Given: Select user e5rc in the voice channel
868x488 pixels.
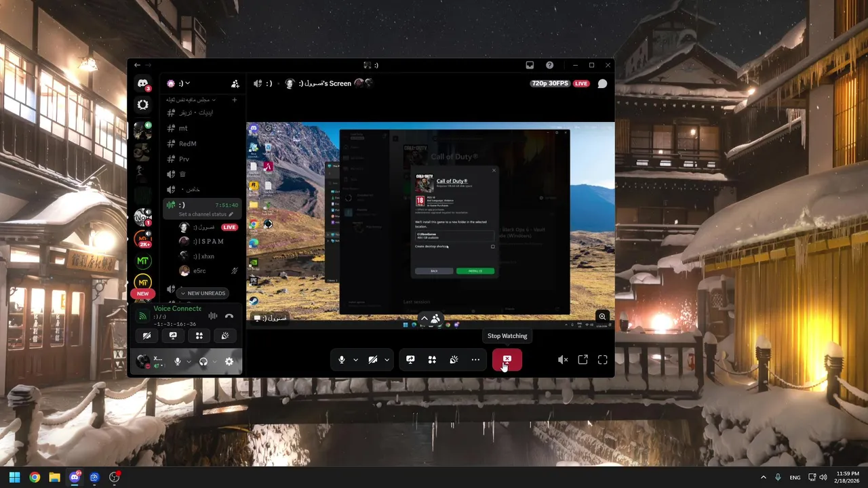Looking at the screenshot, I should tap(207, 270).
